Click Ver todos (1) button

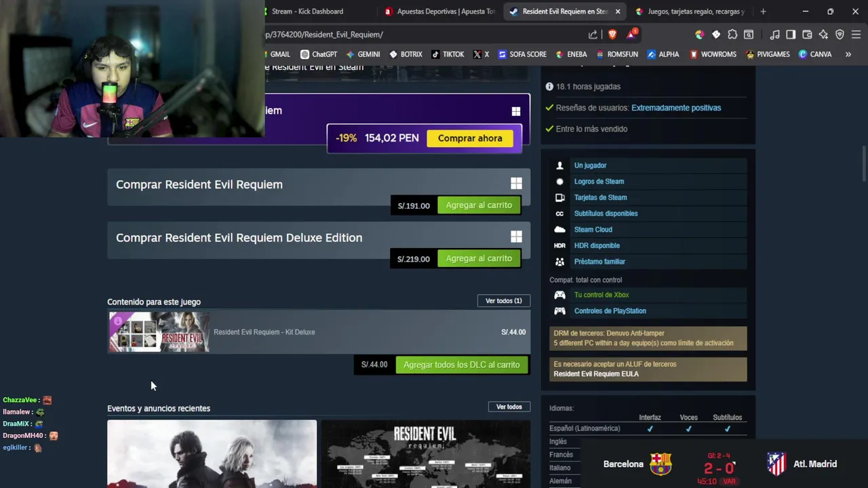[x=504, y=301]
